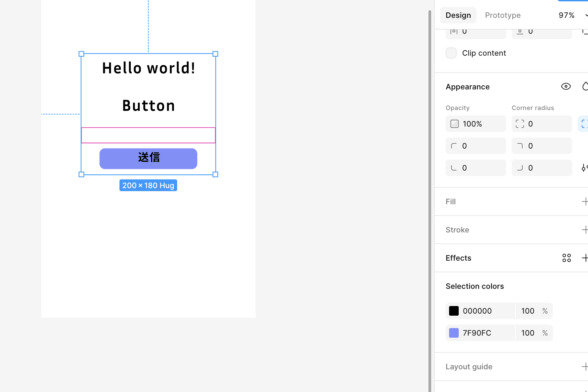The width and height of the screenshot is (588, 392).
Task: Click the 送信 button on canvas
Action: click(148, 159)
